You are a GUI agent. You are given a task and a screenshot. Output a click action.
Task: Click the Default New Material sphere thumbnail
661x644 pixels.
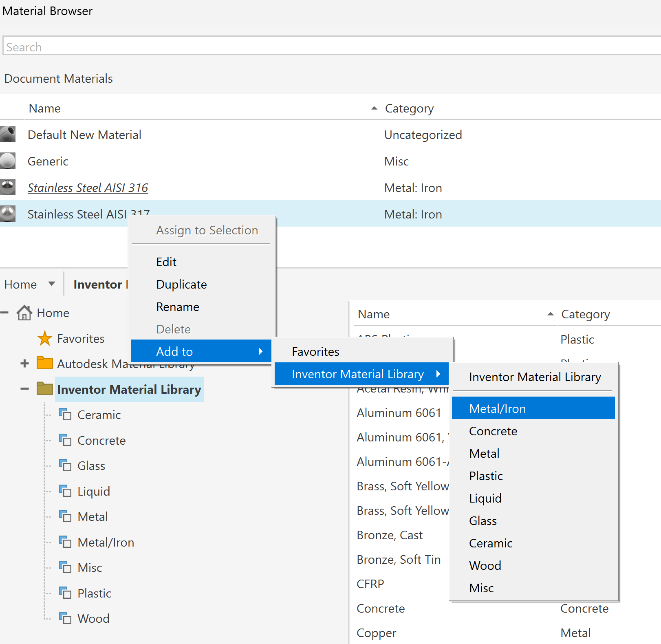(8, 135)
